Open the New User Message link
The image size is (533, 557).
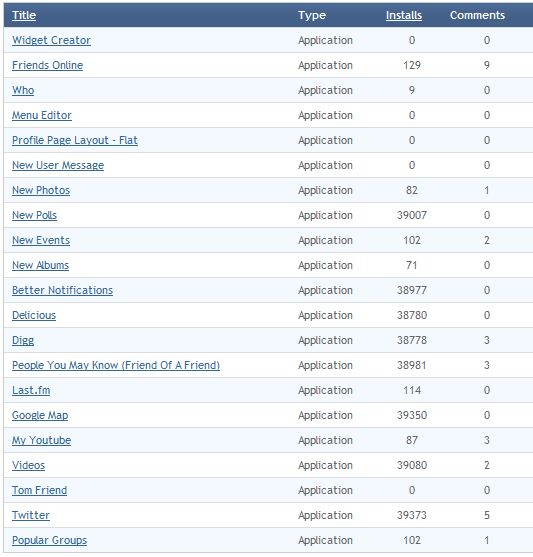pos(58,166)
